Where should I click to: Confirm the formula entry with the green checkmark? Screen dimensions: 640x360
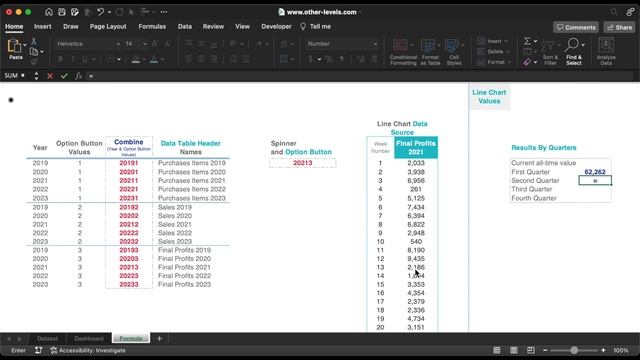64,76
